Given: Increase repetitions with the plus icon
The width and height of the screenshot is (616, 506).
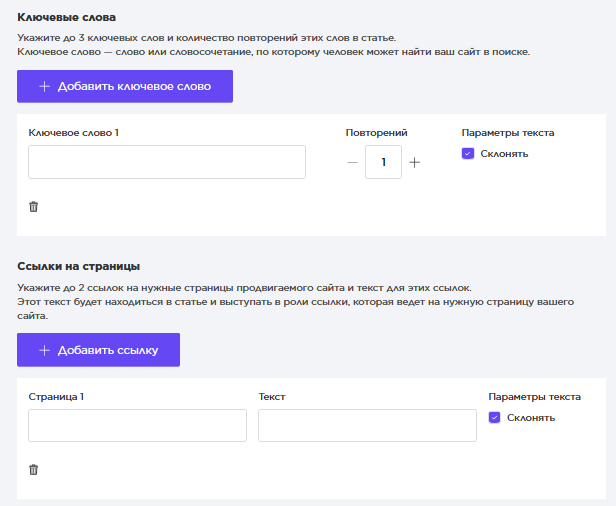Looking at the screenshot, I should [x=415, y=163].
